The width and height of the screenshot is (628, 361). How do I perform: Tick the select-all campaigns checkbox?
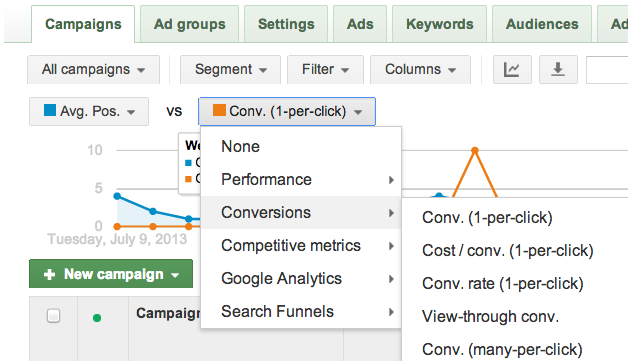[53, 316]
